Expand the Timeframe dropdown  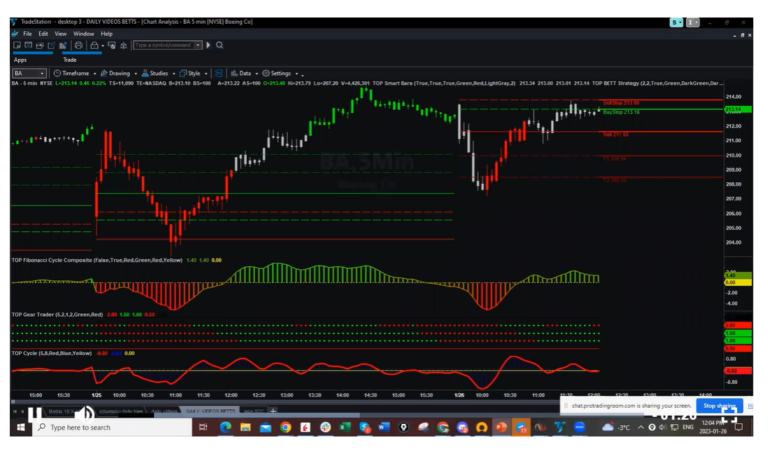tap(75, 73)
